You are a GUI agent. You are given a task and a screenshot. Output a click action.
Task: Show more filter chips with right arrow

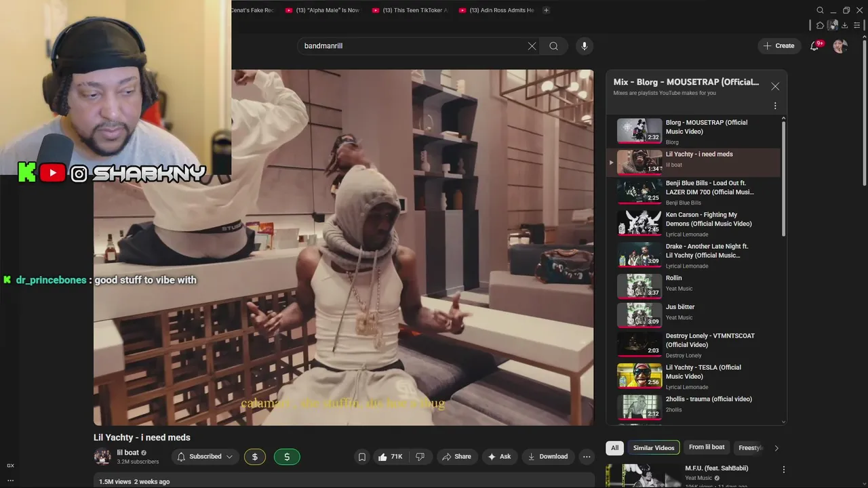[x=776, y=448]
